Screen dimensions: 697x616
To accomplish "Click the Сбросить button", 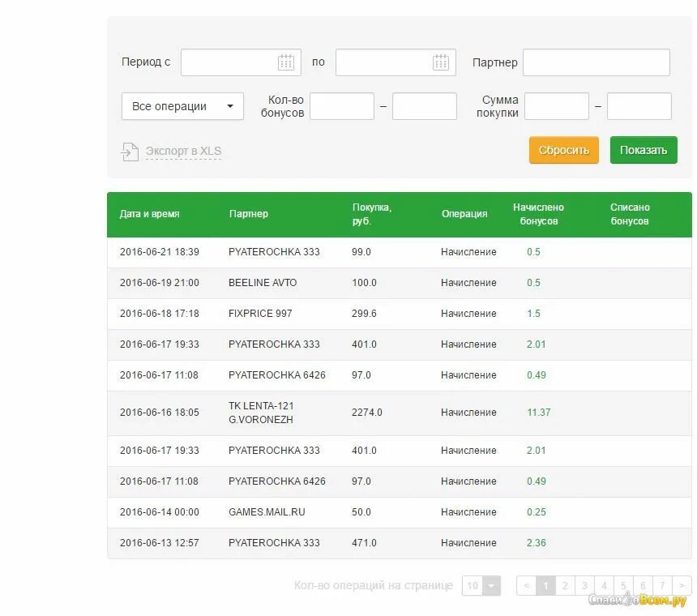I will [563, 150].
